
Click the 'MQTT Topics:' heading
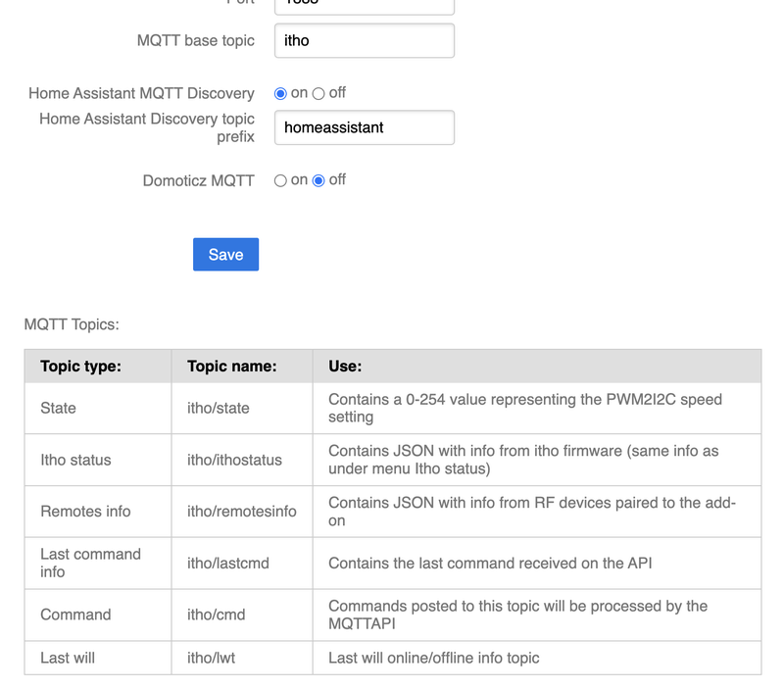(x=72, y=324)
